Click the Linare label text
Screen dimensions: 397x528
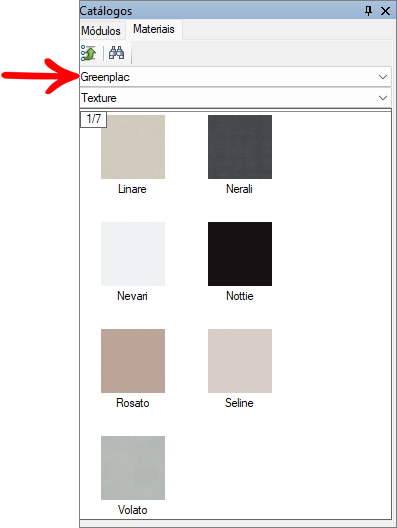tap(132, 189)
